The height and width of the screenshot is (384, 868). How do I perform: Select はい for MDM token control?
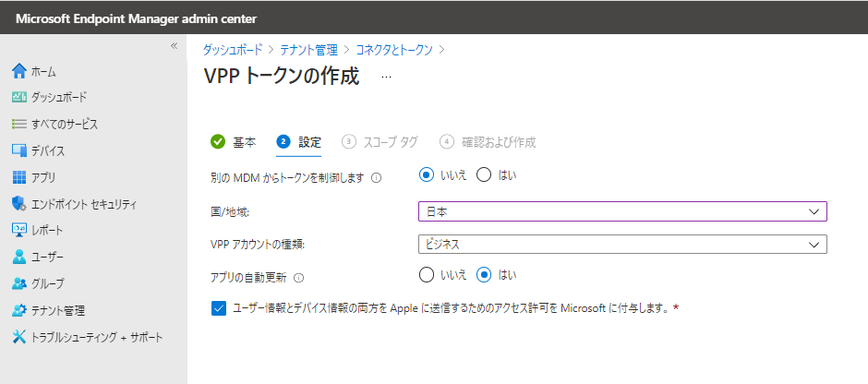pos(484,175)
